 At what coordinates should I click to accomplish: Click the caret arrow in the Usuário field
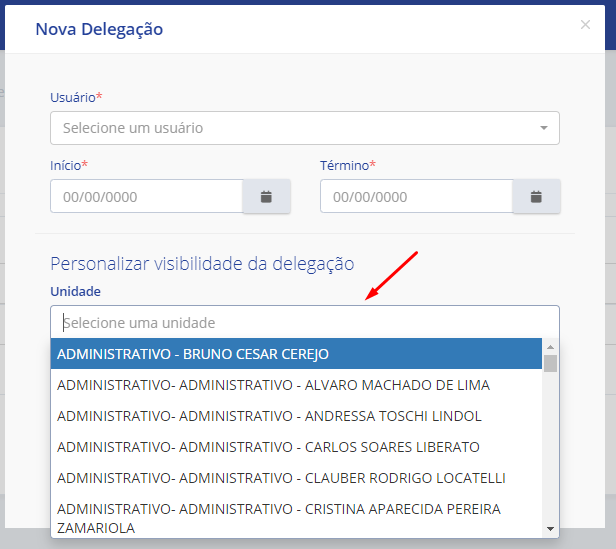(x=543, y=128)
